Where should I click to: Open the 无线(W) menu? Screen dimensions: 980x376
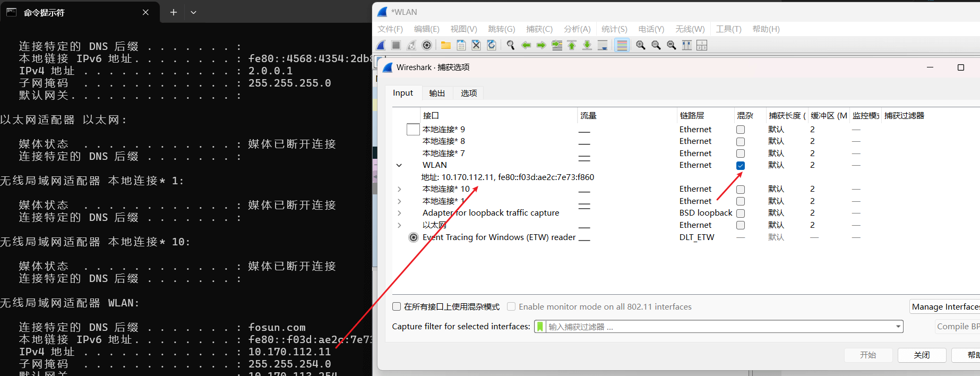(x=690, y=29)
